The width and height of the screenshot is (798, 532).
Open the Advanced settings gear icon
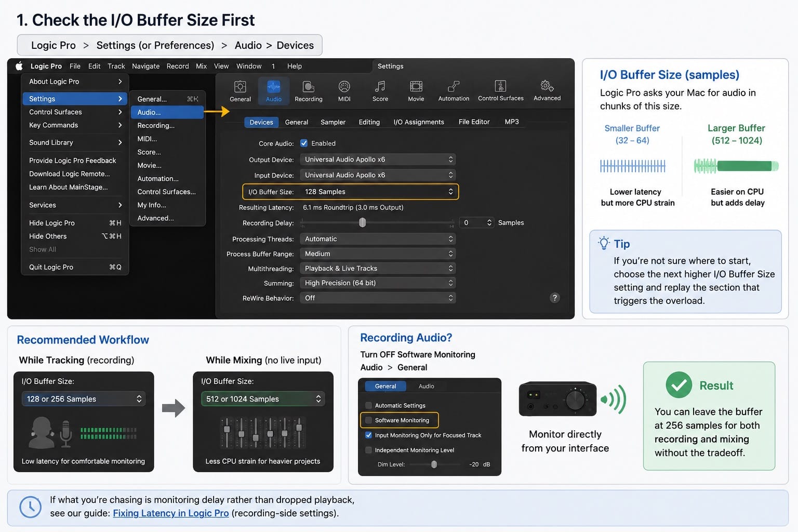(547, 91)
